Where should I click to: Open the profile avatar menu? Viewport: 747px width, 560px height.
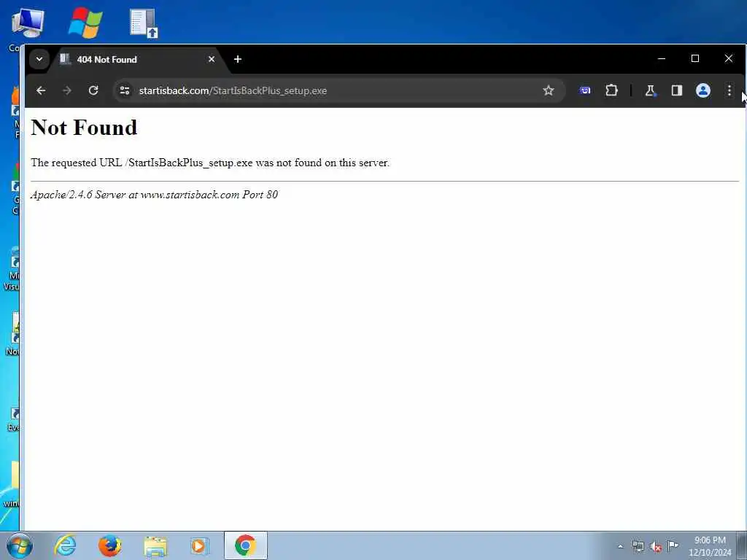point(703,90)
